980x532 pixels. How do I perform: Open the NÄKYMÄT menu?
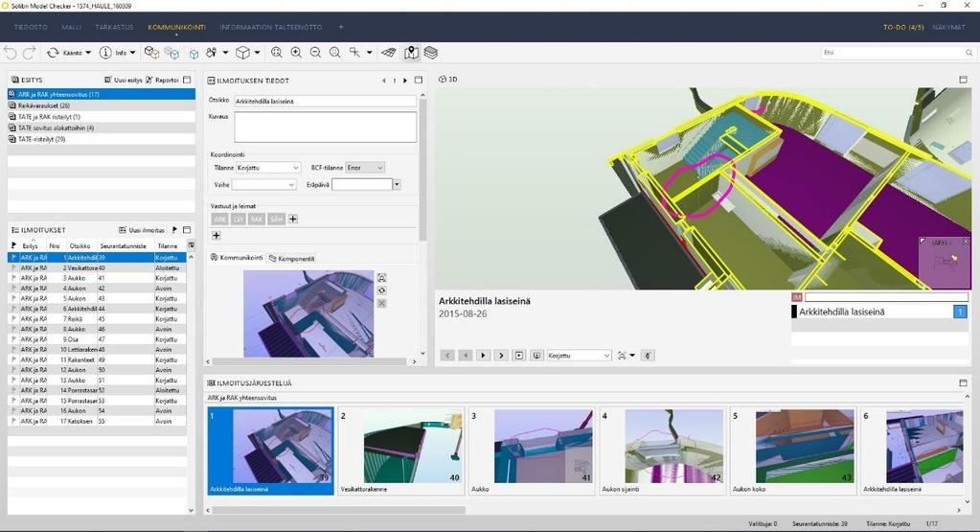click(x=948, y=28)
